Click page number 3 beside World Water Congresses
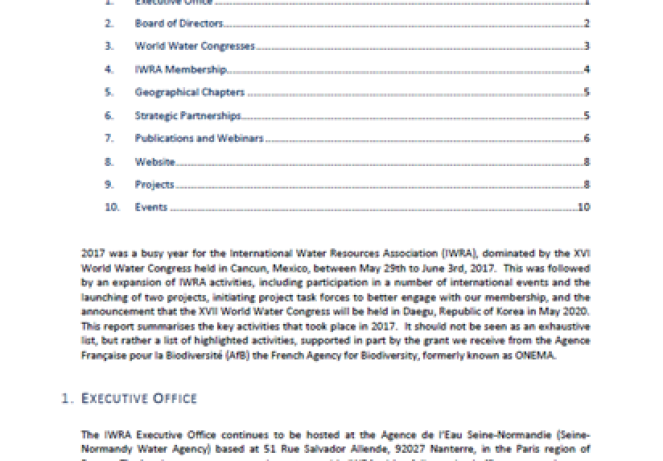This screenshot has width=663, height=461. [586, 46]
